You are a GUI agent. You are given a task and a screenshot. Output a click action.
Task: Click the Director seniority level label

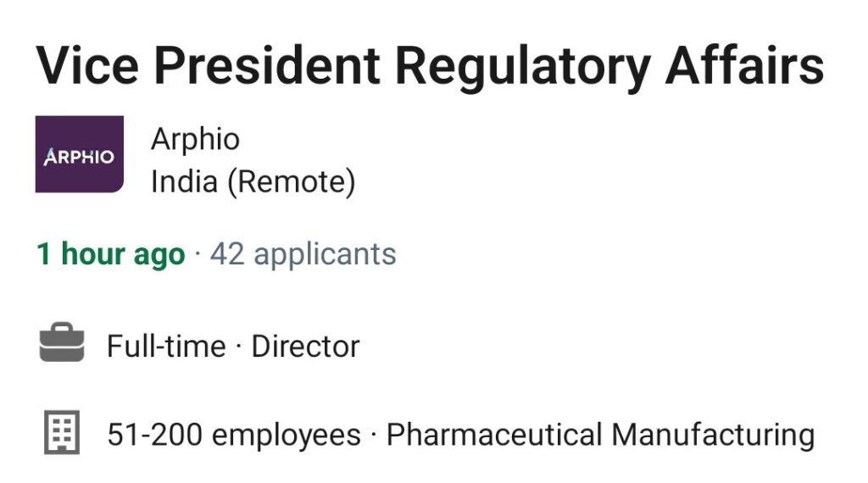305,347
